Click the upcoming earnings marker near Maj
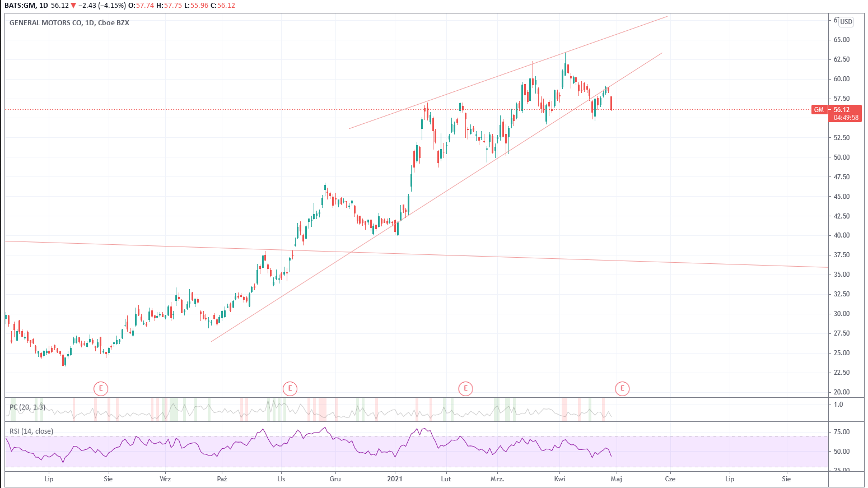 pos(622,388)
